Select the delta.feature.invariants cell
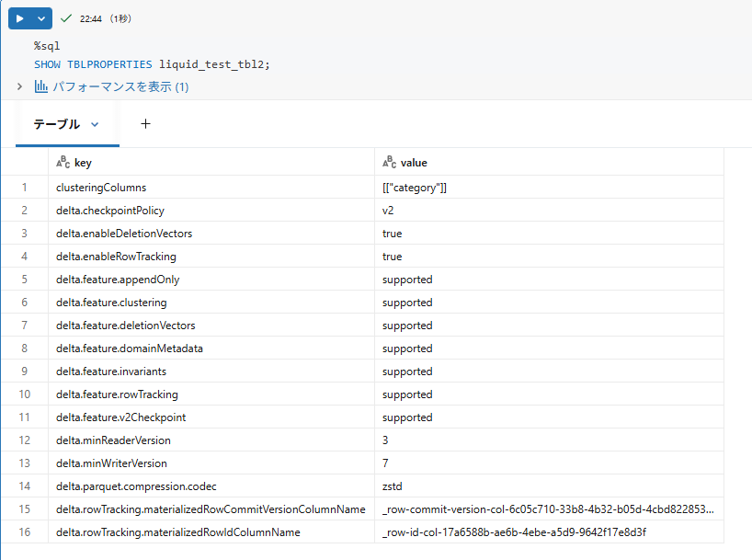Screen dimensions: 752x560 (211, 371)
